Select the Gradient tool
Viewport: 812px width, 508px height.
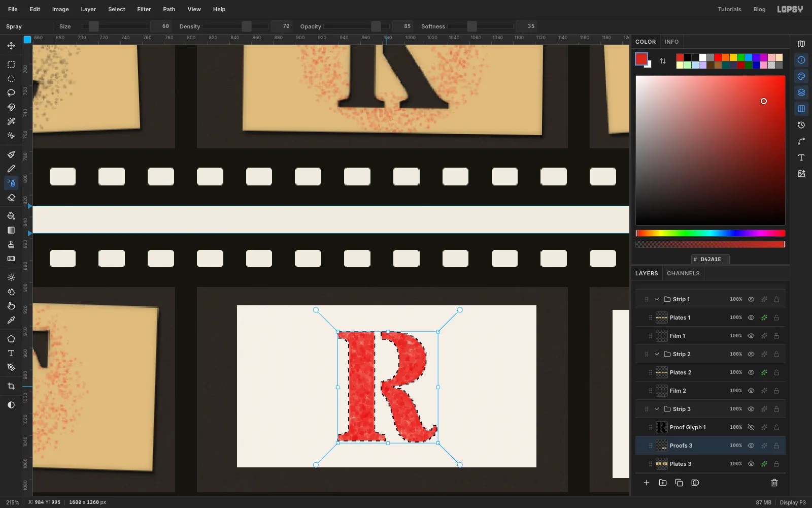[11, 230]
